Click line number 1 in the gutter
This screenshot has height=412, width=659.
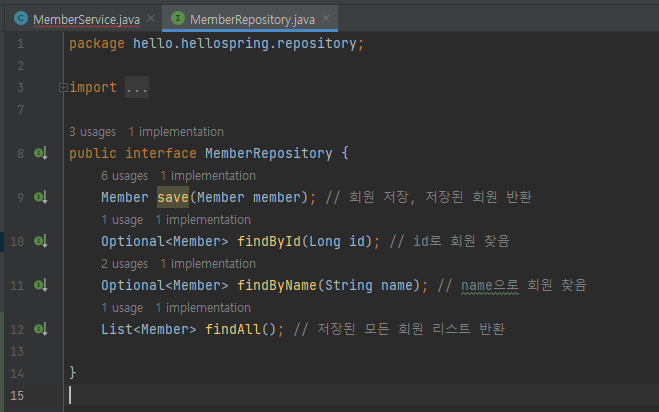click(x=20, y=44)
